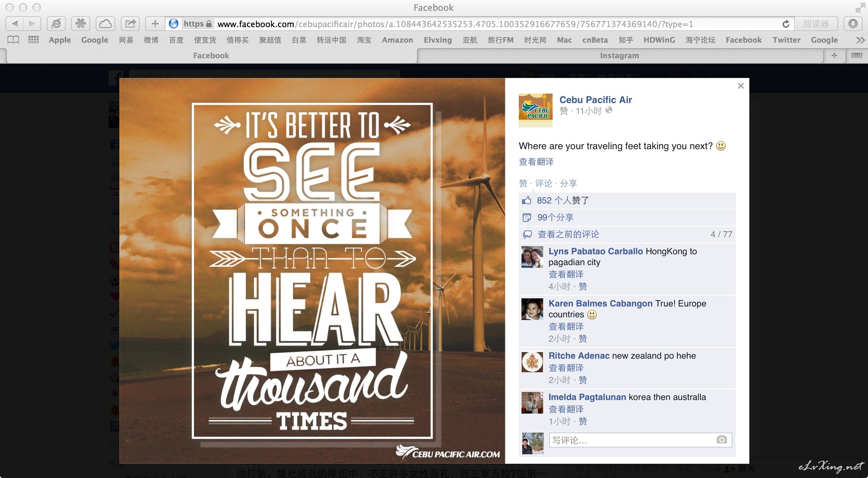Screen dimensions: 868x478
Task: Open the 淘宝 bookmark
Action: [364, 40]
